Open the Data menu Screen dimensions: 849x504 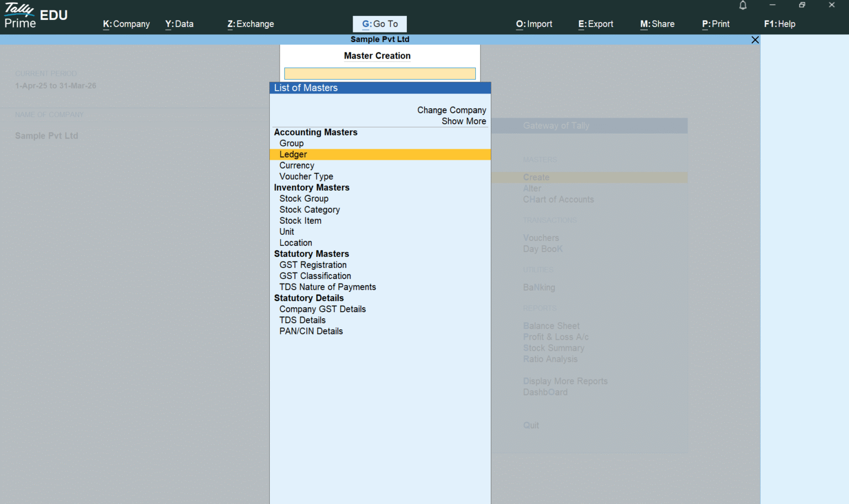click(x=179, y=24)
